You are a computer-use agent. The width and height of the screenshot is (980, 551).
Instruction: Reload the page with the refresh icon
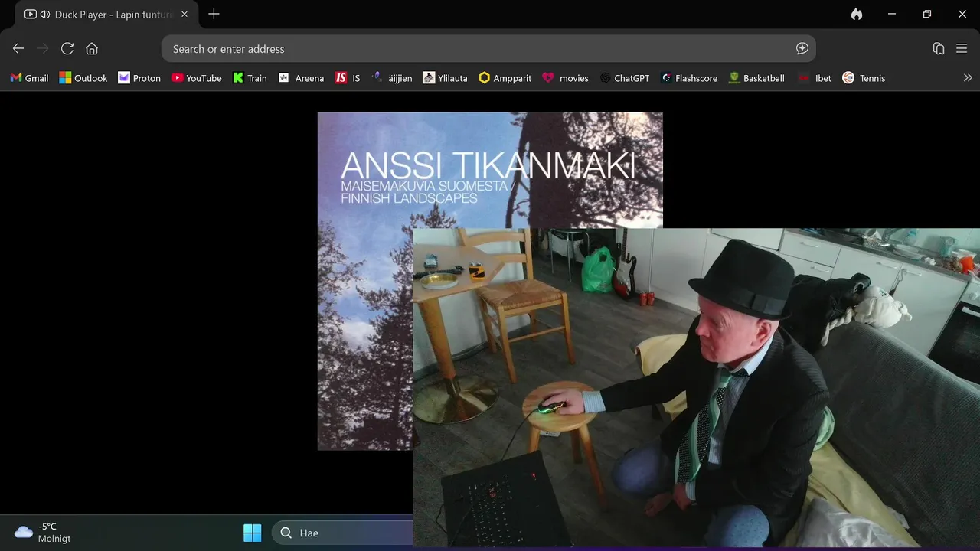click(67, 49)
